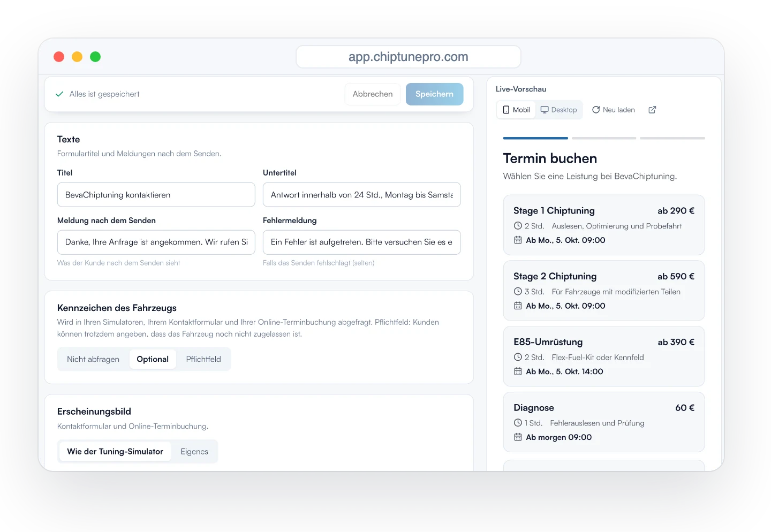Choose Eigenes appearance option

[x=194, y=452]
